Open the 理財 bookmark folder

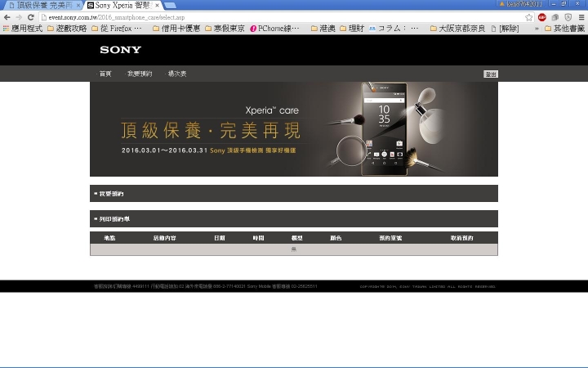click(352, 29)
